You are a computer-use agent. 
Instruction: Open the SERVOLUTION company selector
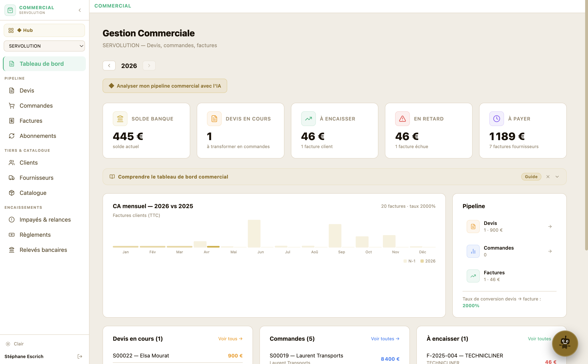[x=44, y=46]
